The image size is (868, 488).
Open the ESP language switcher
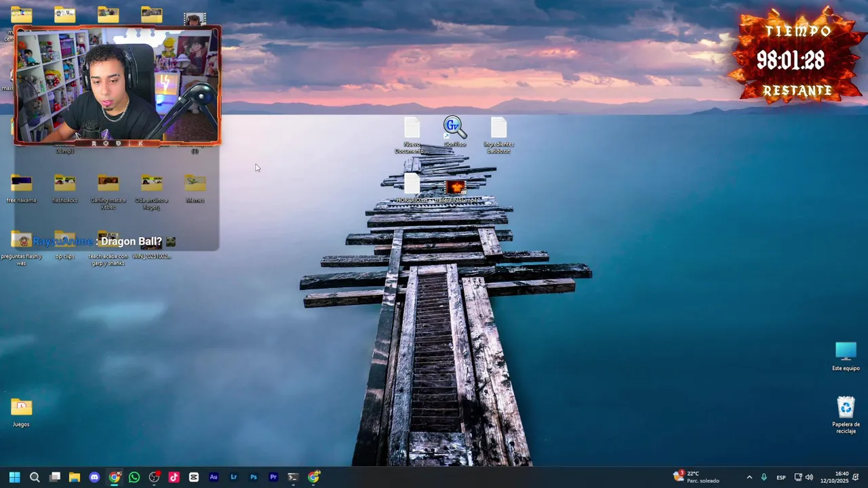(781, 477)
